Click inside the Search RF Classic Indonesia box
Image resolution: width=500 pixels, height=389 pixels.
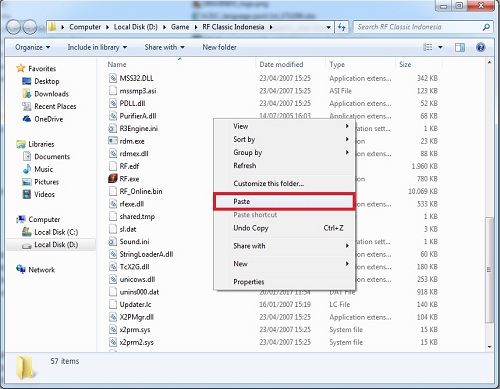tap(418, 27)
